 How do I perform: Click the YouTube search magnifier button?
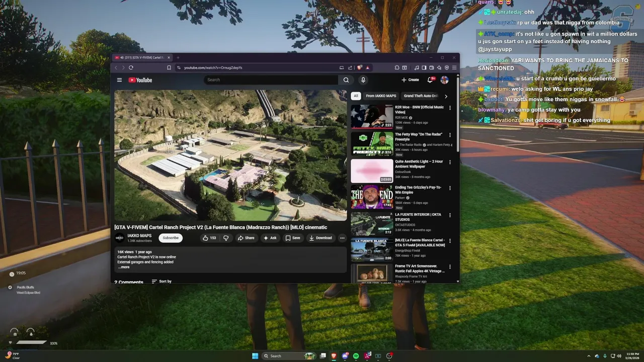346,80
